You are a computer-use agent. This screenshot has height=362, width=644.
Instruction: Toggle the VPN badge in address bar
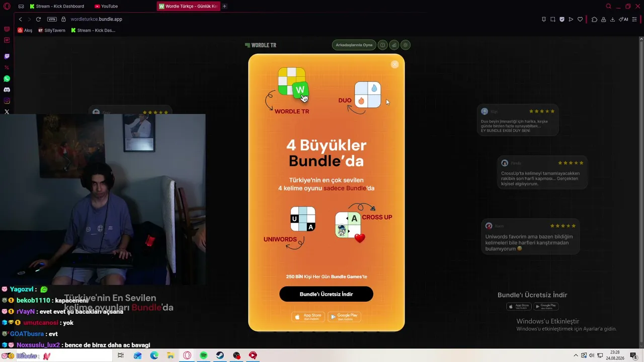point(52,19)
